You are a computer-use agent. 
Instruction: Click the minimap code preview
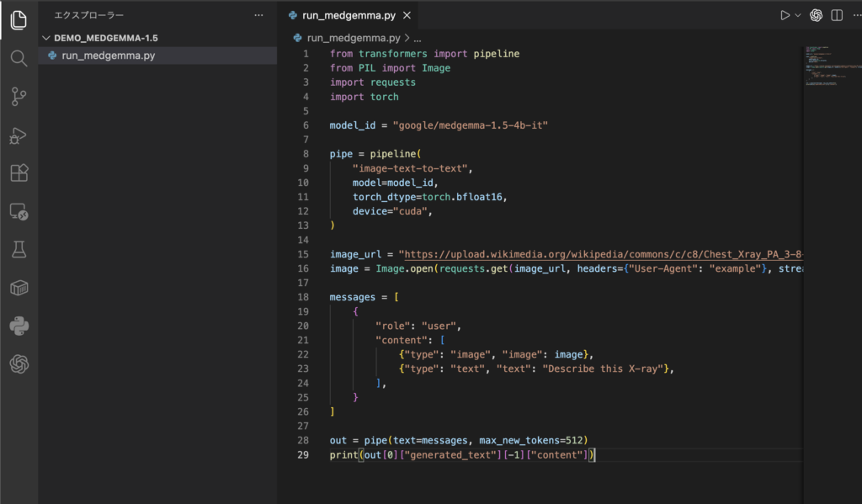tap(822, 67)
